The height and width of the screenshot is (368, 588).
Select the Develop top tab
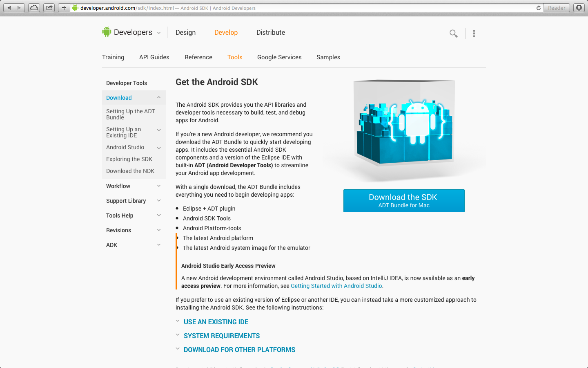pos(226,32)
